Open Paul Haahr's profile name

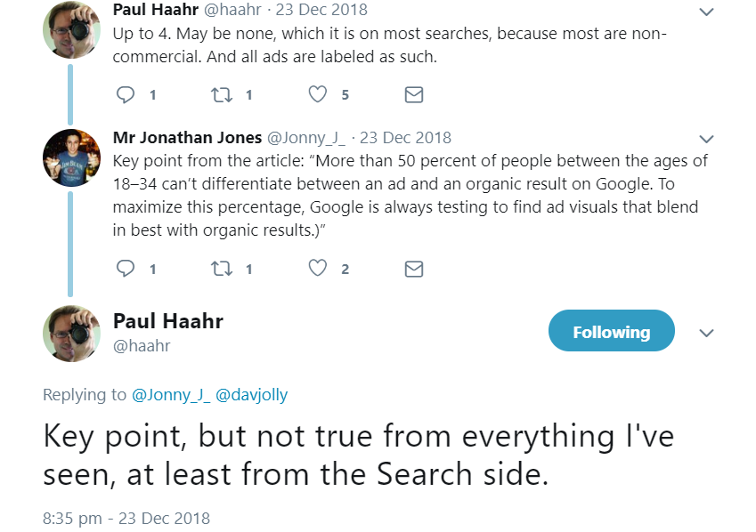[x=167, y=321]
